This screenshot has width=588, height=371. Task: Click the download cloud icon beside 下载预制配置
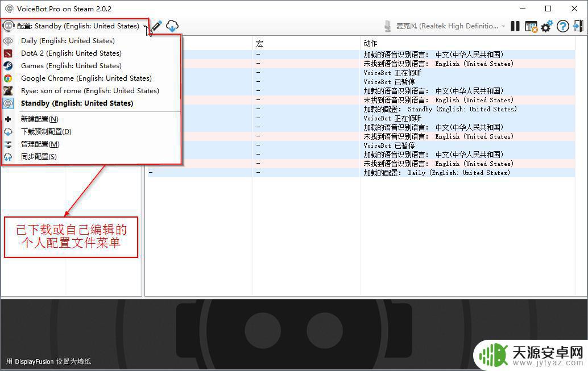8,132
